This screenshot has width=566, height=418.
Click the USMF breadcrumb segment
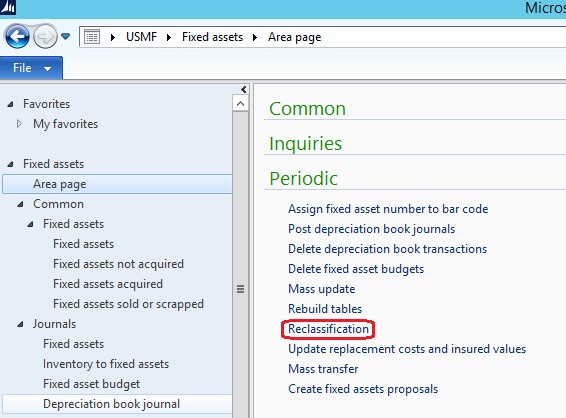(141, 37)
